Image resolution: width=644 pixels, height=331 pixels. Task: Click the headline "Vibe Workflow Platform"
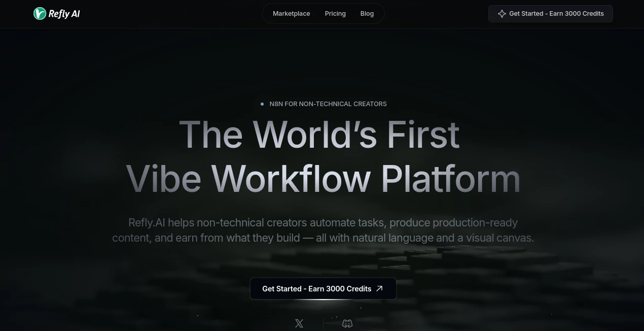coord(324,179)
